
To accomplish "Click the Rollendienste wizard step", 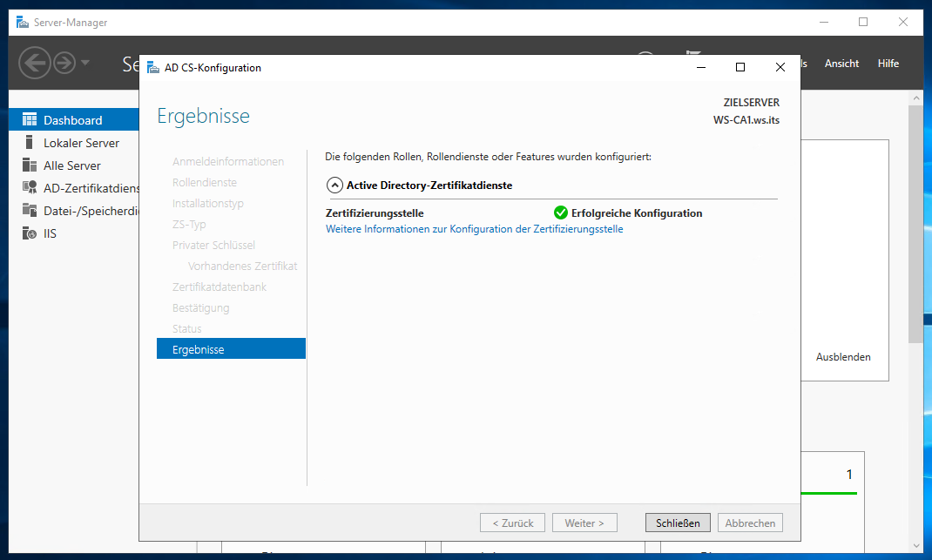I will tap(205, 183).
